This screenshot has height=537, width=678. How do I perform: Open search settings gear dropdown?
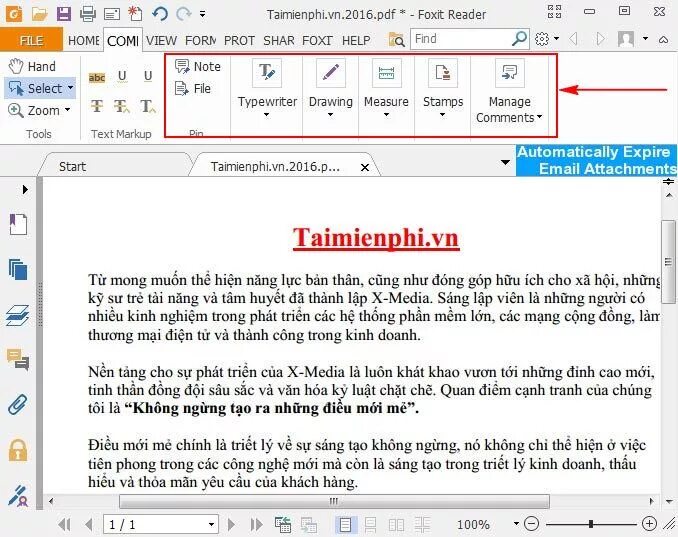[x=547, y=39]
